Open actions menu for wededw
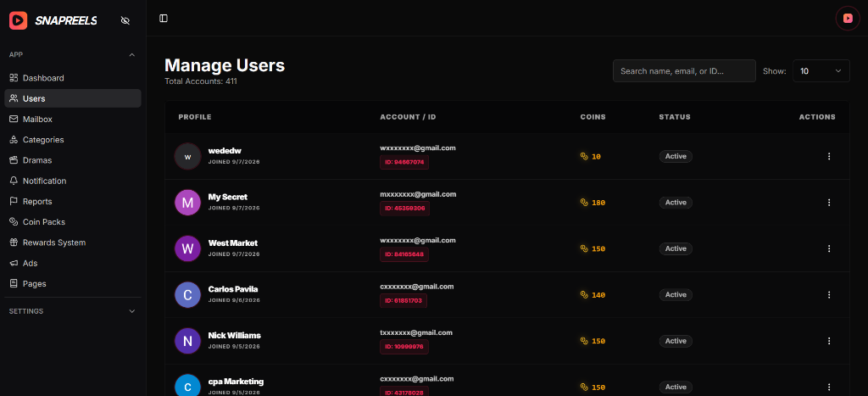Viewport: 868px width, 396px height. tap(829, 156)
